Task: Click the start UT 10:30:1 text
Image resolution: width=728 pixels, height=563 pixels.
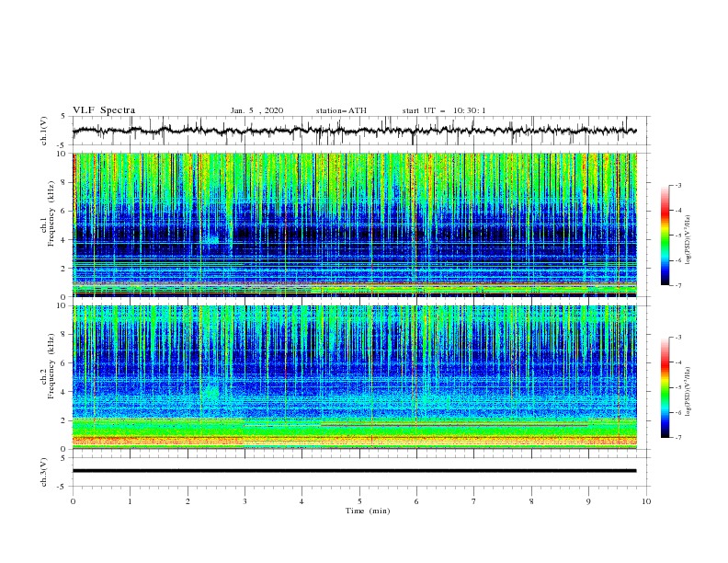Action: coord(444,110)
